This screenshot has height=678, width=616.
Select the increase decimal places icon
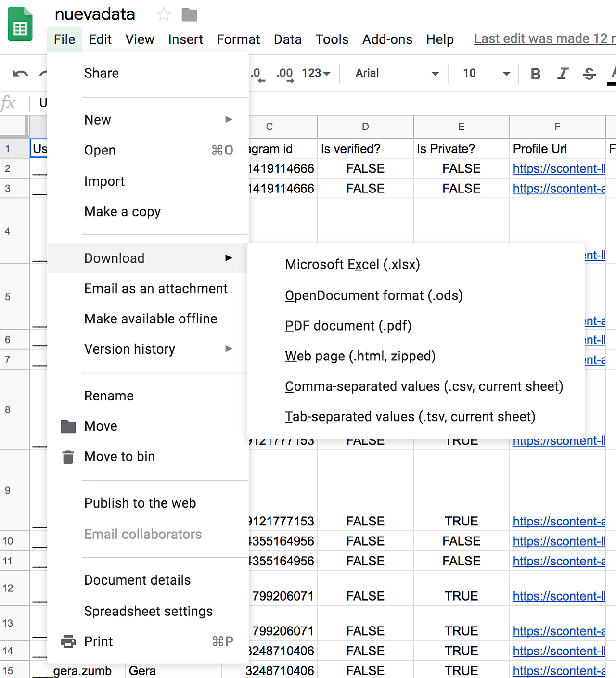284,73
